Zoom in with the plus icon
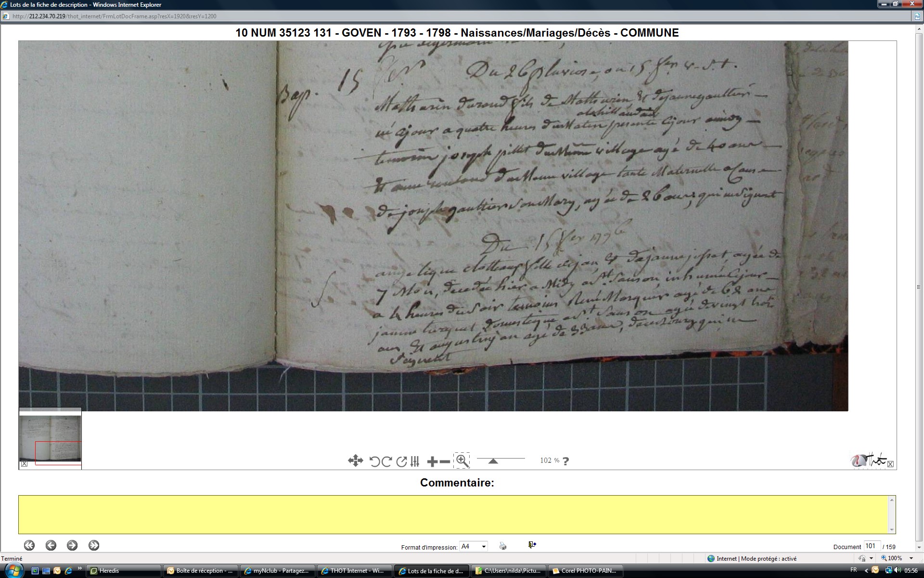The height and width of the screenshot is (578, 924). click(432, 461)
